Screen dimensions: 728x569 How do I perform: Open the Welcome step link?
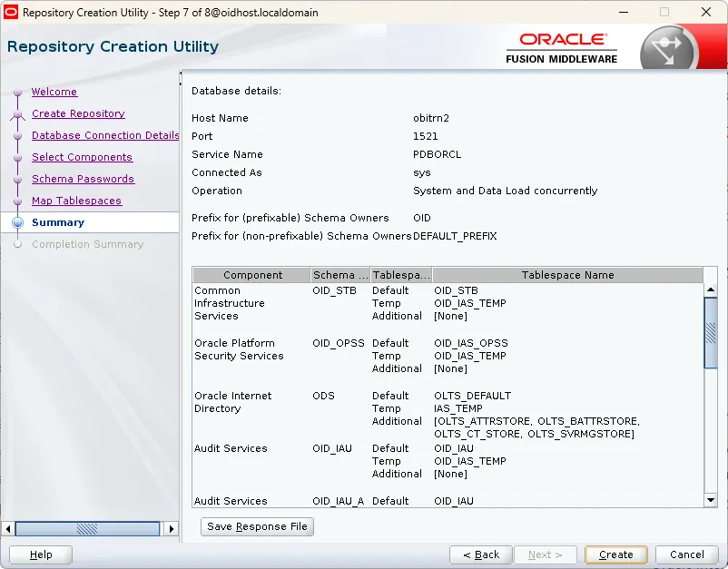tap(54, 92)
